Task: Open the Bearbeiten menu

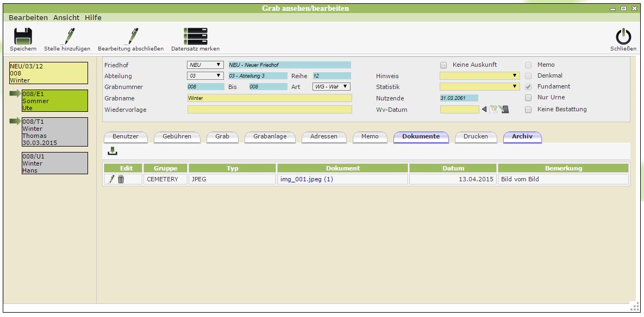Action: coord(28,17)
